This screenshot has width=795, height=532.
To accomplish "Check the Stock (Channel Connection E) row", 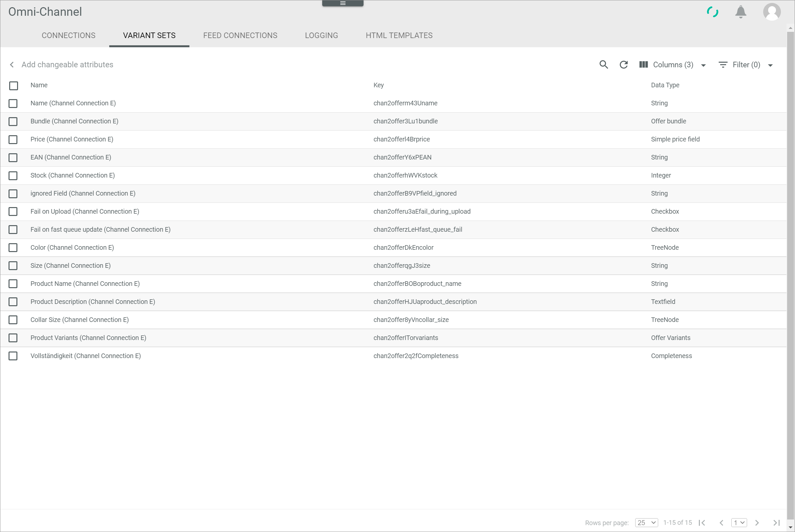I will point(13,175).
